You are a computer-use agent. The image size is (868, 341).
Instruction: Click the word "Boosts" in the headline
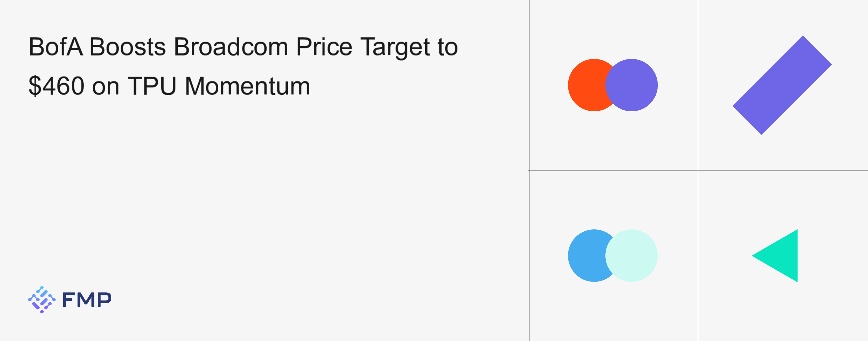click(x=127, y=47)
